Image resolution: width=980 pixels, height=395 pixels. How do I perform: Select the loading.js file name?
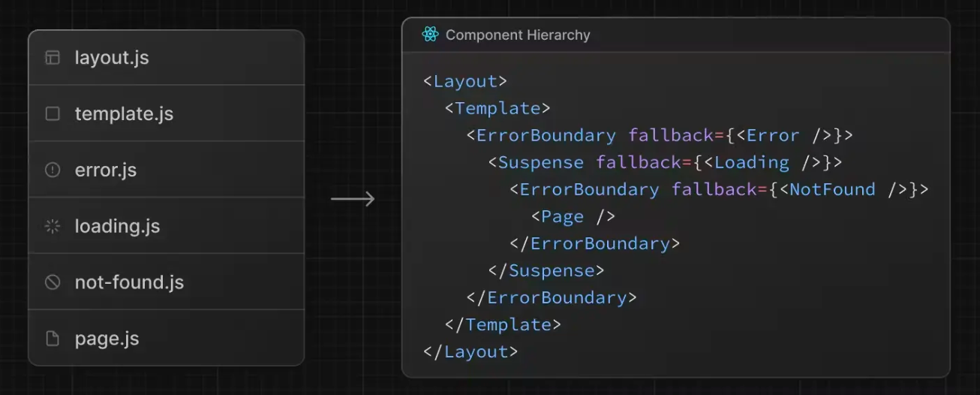(117, 227)
